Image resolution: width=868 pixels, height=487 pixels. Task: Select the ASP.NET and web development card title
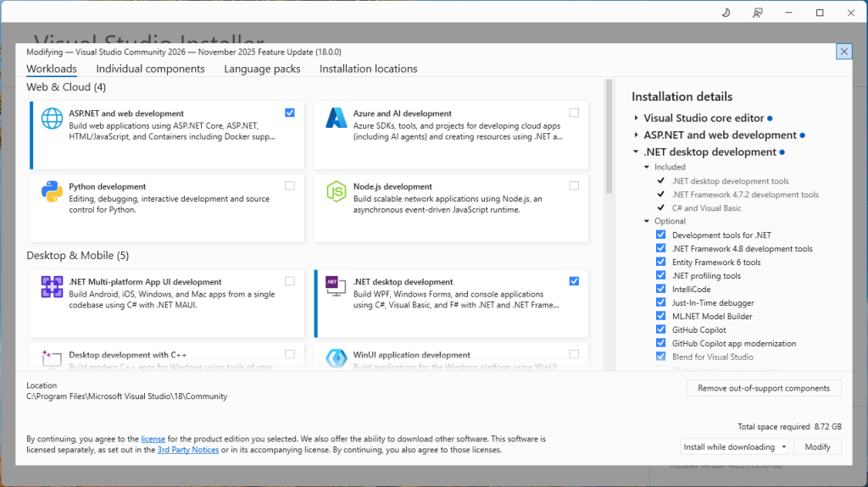pyautogui.click(x=126, y=113)
